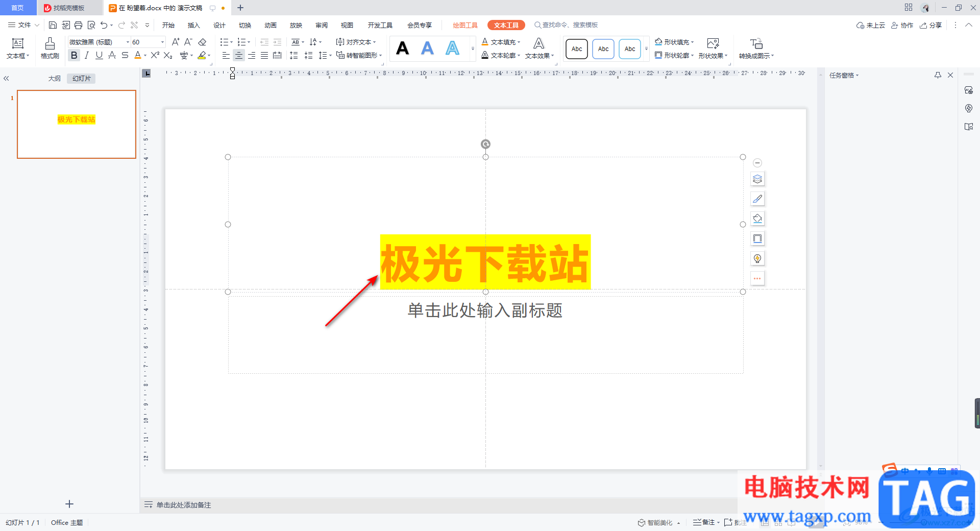
Task: Open the File menu
Action: coord(24,25)
